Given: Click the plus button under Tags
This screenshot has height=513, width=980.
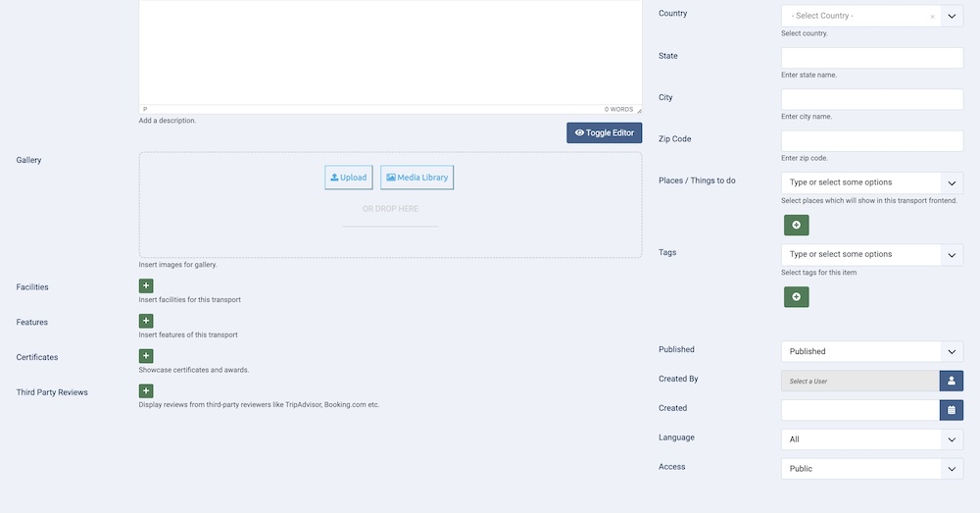Looking at the screenshot, I should tap(796, 296).
